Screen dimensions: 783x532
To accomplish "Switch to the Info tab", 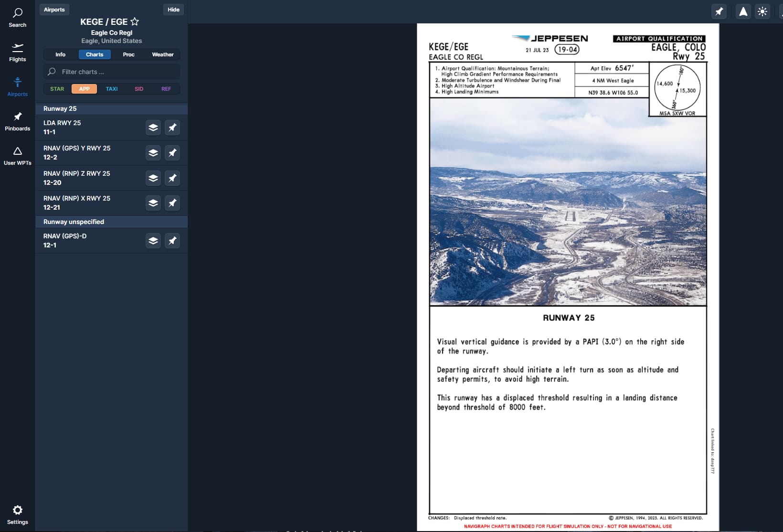I will coord(60,54).
